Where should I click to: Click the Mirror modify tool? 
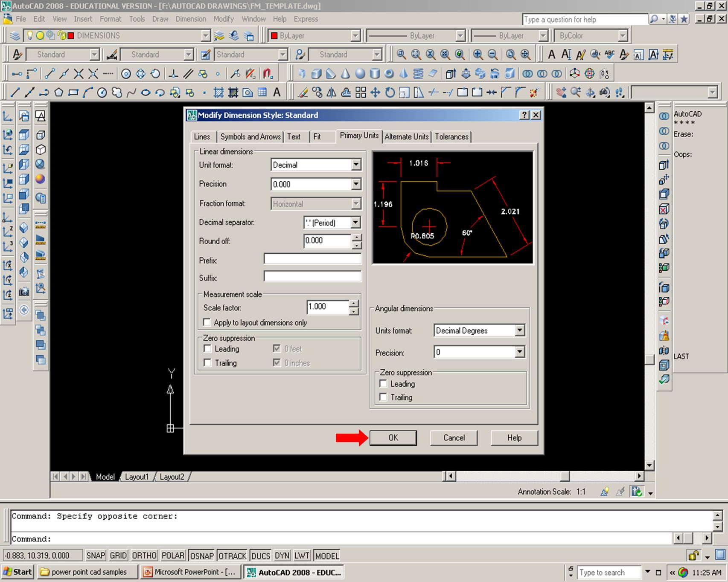coord(332,92)
